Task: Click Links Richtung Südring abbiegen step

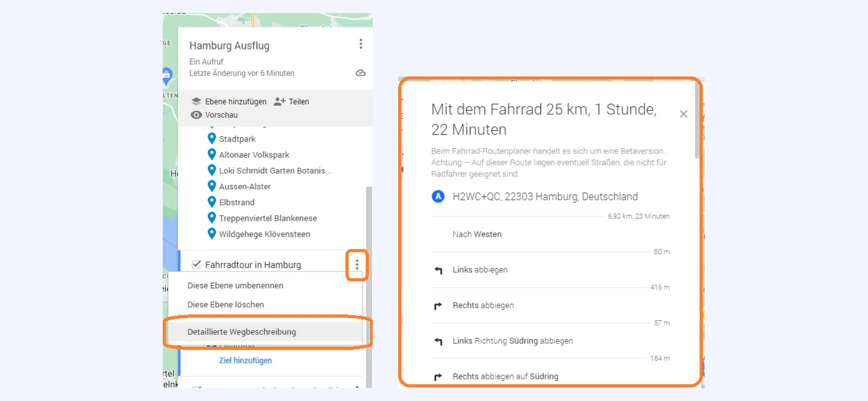Action: [x=513, y=341]
